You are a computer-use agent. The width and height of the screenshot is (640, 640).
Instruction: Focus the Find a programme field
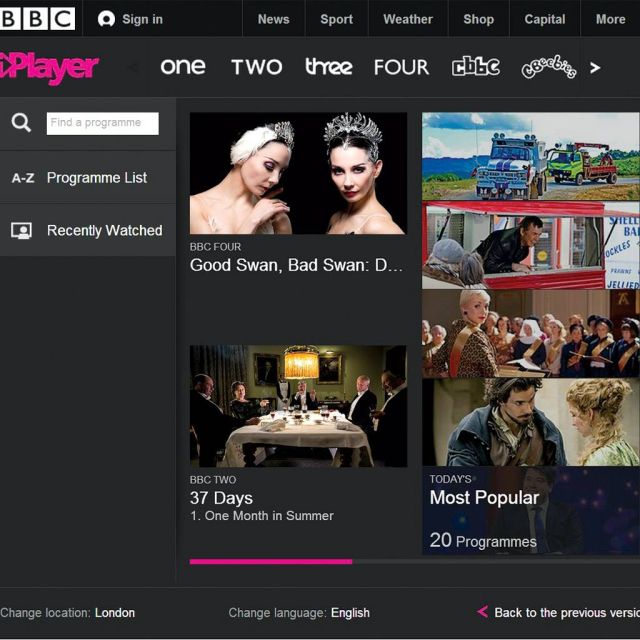point(102,123)
